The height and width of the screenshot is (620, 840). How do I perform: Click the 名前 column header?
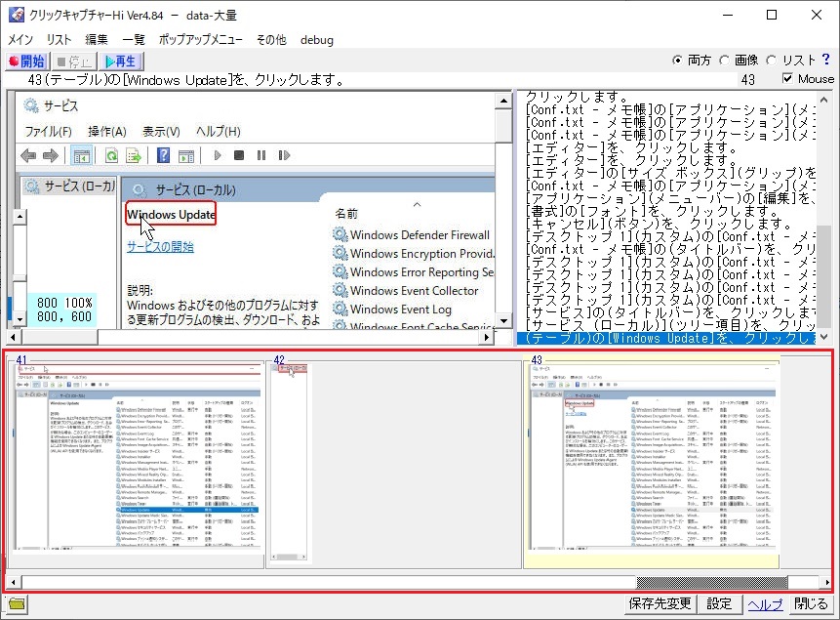point(346,214)
